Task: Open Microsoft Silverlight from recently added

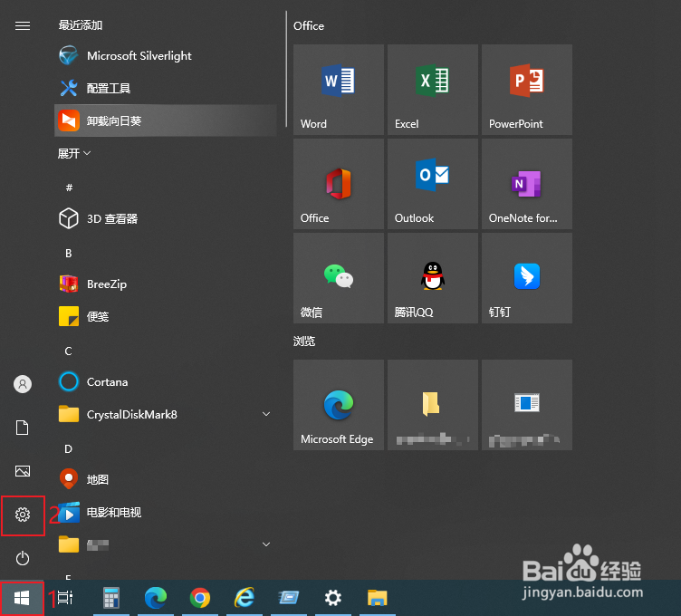Action: tap(165, 55)
